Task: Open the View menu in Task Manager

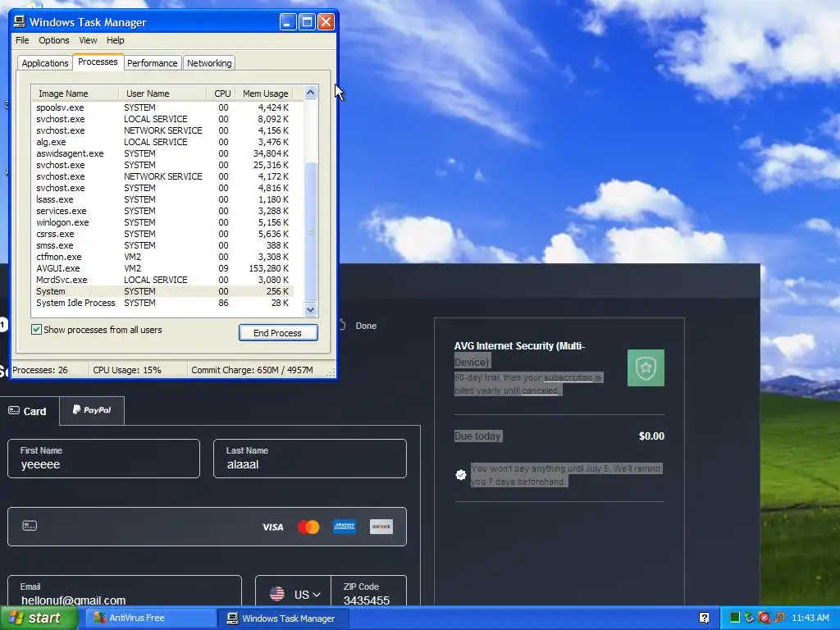Action: pos(88,40)
